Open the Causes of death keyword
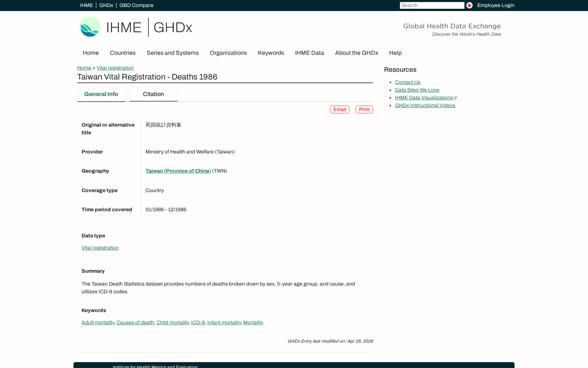Image resolution: width=588 pixels, height=368 pixels. (x=135, y=323)
